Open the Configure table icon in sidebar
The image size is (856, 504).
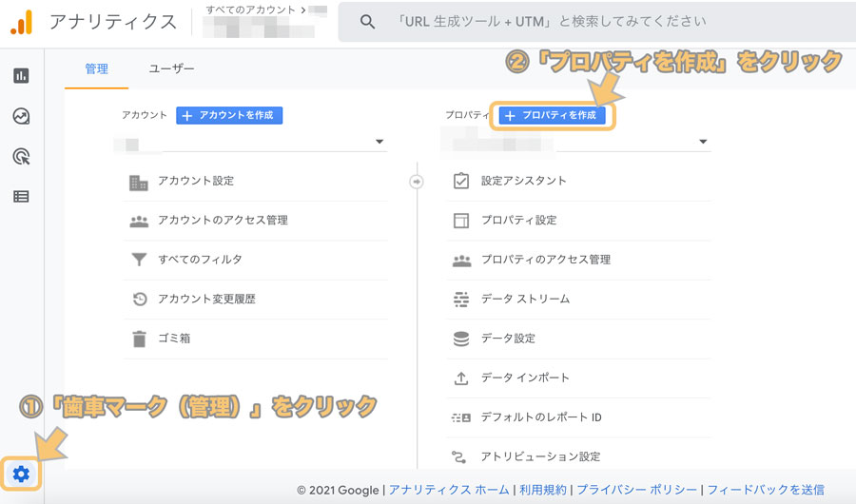[21, 197]
